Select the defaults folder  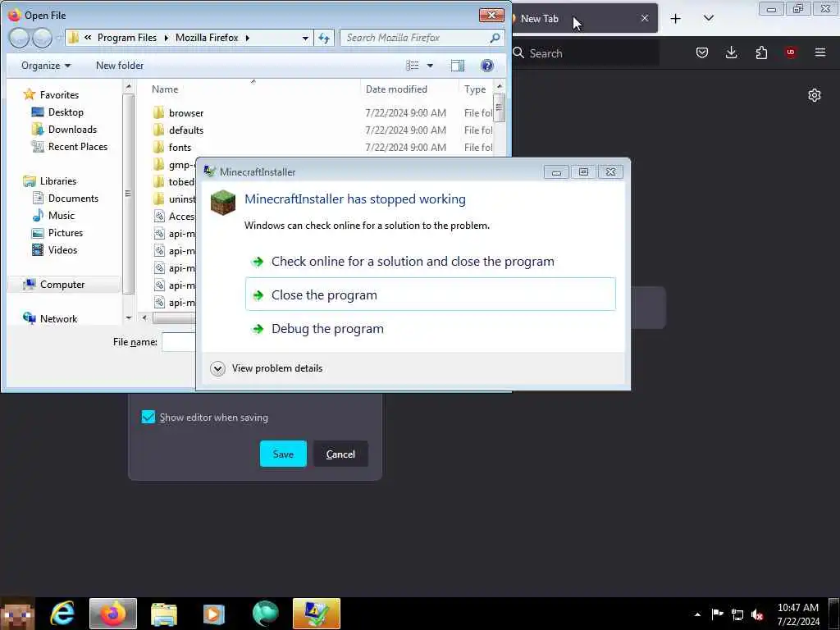tap(186, 130)
